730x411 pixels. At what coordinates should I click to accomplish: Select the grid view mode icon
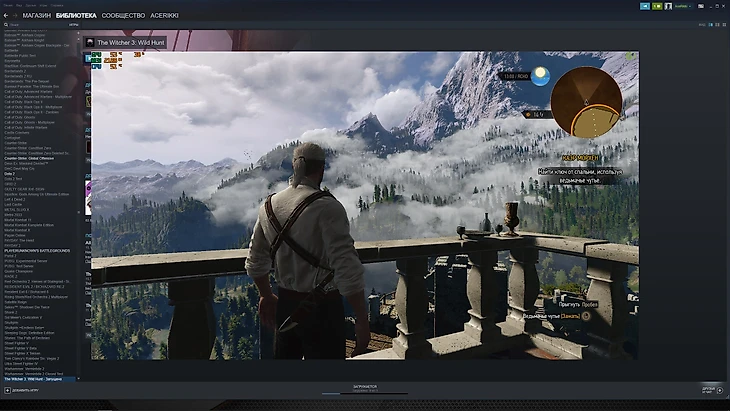click(723, 25)
